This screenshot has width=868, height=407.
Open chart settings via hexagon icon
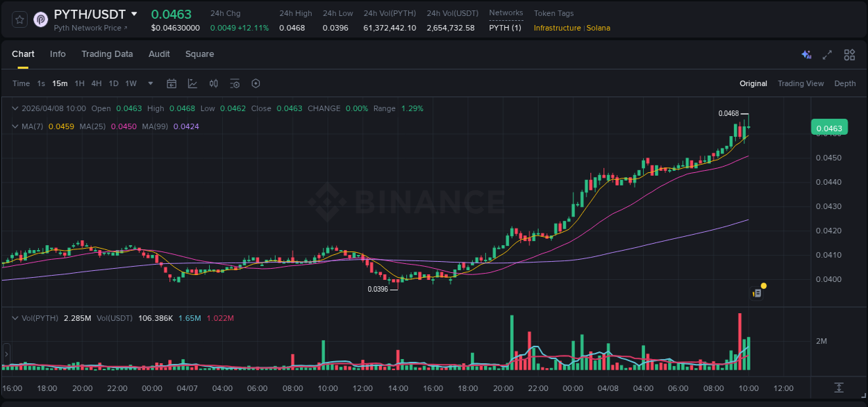[256, 83]
